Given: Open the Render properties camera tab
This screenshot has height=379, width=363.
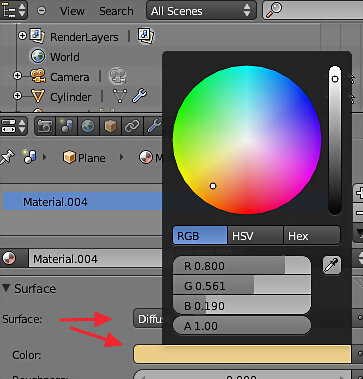Looking at the screenshot, I should pos(45,126).
